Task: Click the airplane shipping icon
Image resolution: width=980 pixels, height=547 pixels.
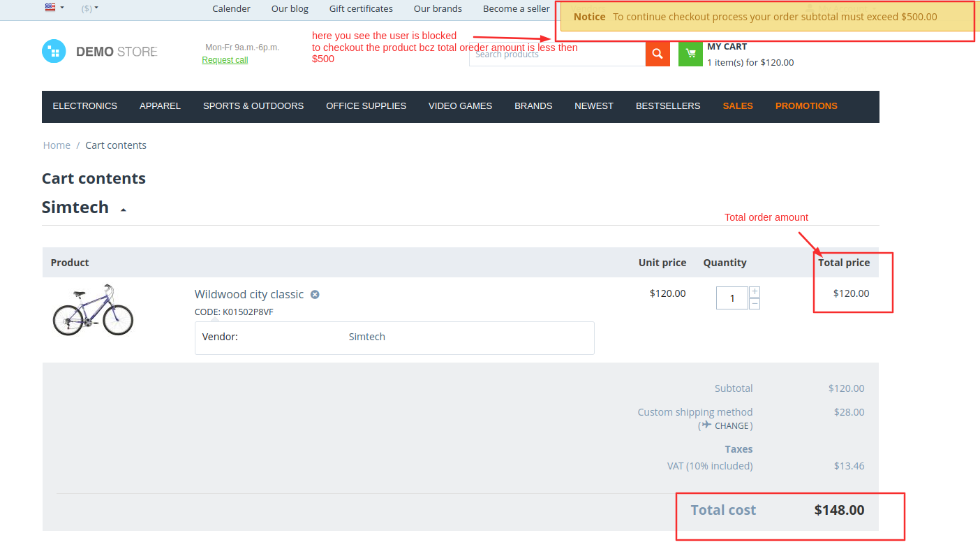Action: pos(707,425)
